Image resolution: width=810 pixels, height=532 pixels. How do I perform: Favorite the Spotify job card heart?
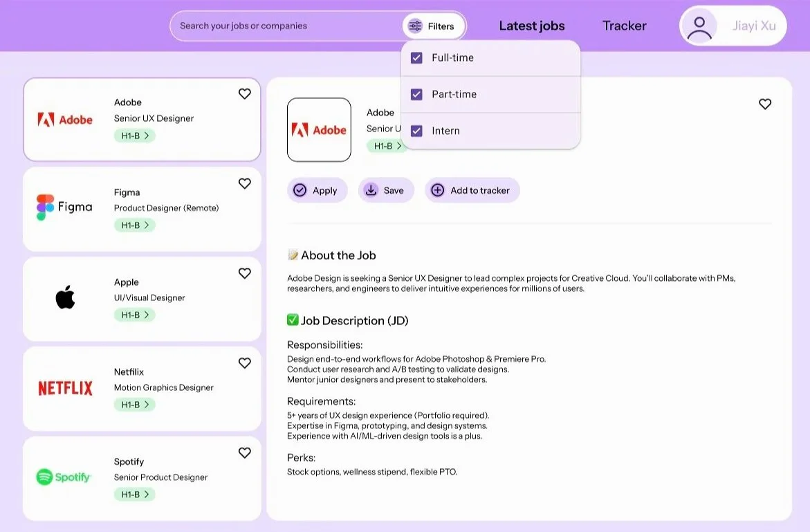tap(244, 453)
